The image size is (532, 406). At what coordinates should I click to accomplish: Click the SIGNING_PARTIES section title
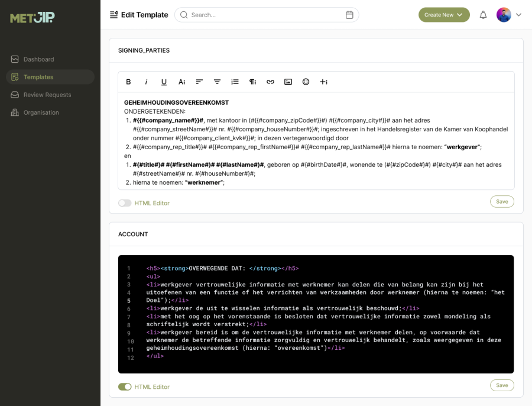pos(144,51)
